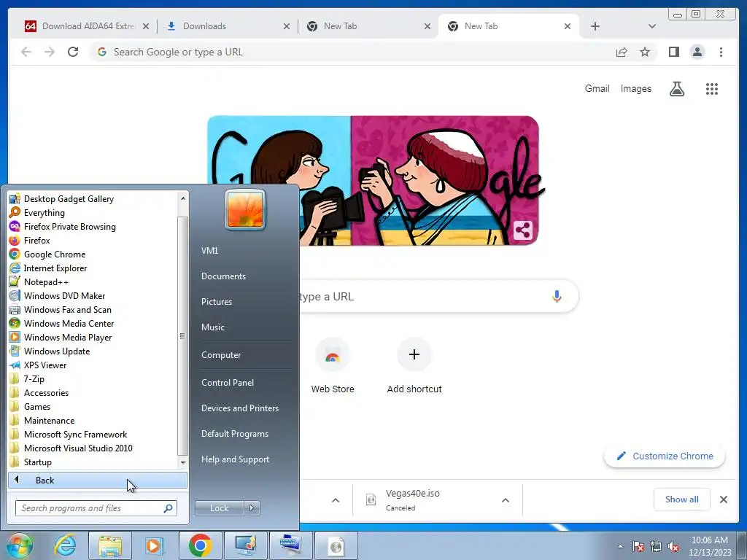
Task: Open Search Labs flask icon
Action: (676, 88)
